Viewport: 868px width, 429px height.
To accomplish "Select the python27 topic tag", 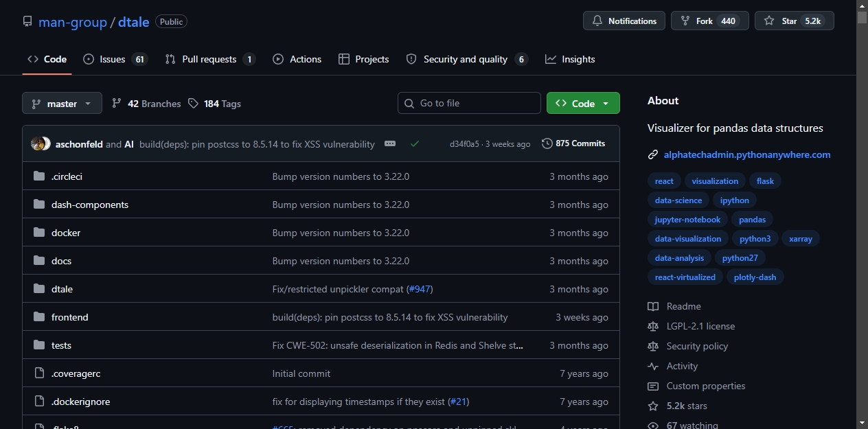I will click(x=740, y=258).
